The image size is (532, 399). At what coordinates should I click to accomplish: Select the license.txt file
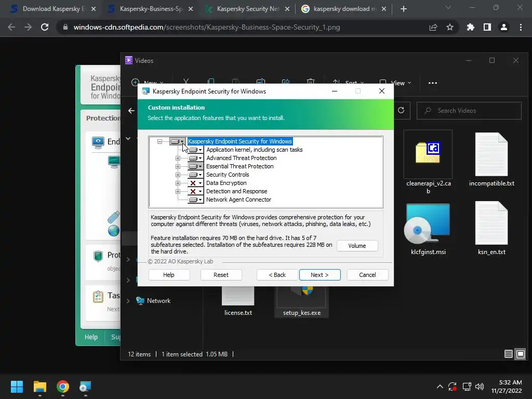238,301
